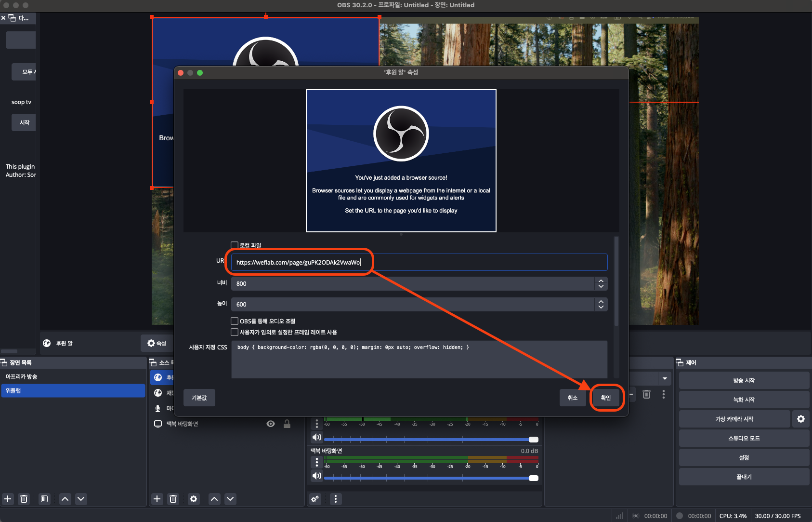Delete transition with trash icon

[x=647, y=394]
